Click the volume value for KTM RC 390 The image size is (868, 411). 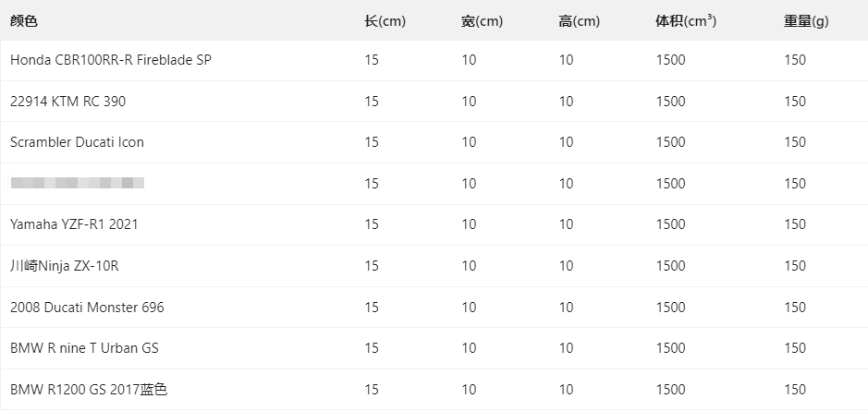(670, 102)
